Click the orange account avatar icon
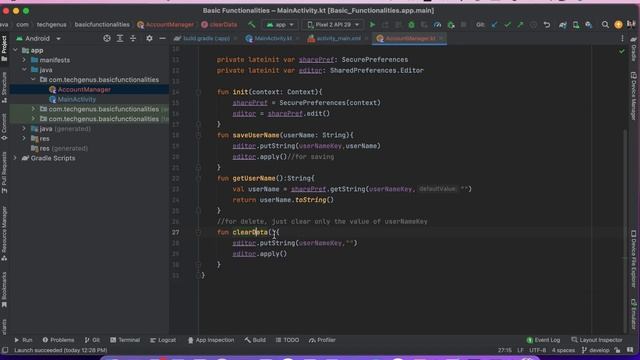This screenshot has width=640, height=360. point(618,25)
